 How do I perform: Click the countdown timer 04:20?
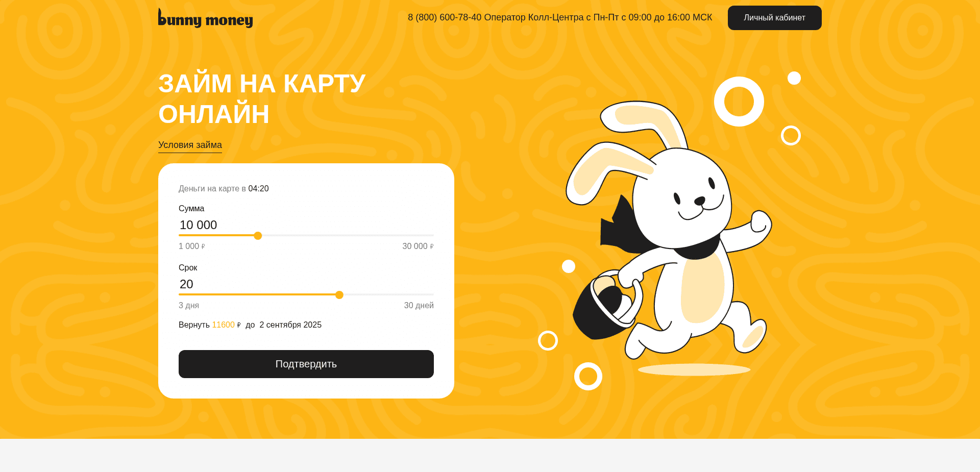pos(258,188)
